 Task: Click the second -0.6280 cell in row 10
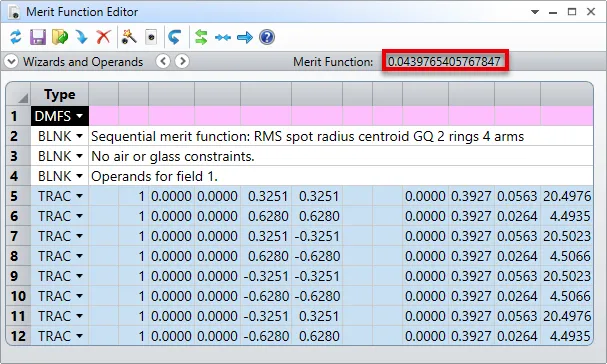[317, 296]
